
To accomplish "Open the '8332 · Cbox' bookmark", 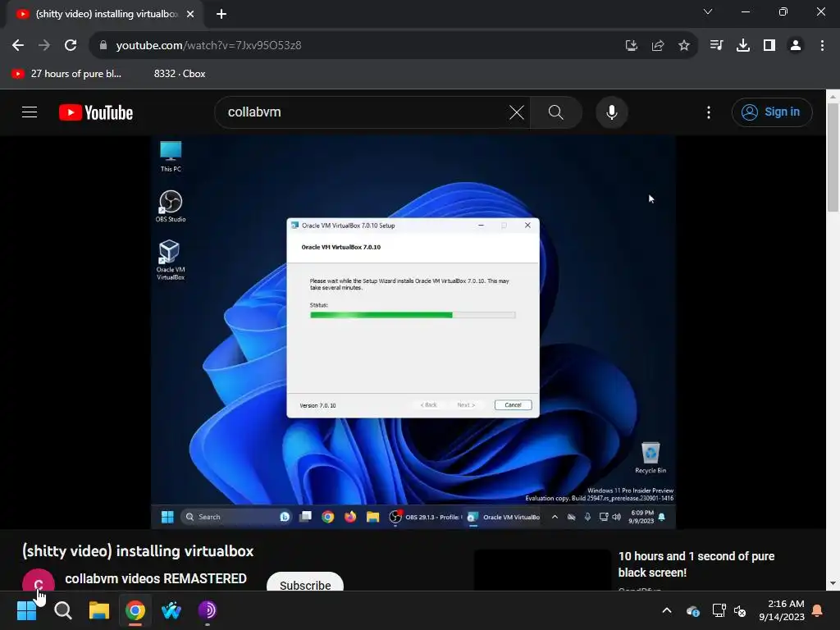I will point(180,74).
